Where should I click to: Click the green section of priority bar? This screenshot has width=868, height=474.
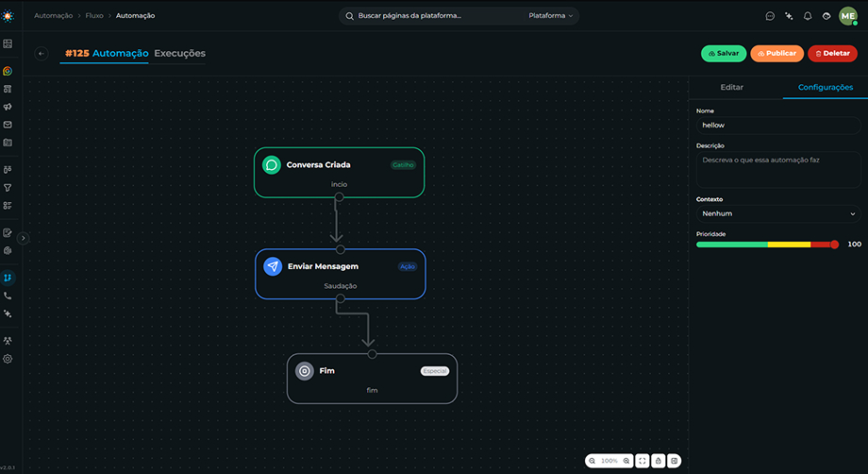[x=732, y=245]
